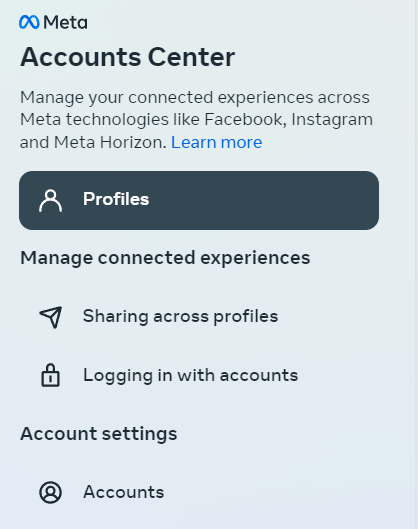The height and width of the screenshot is (529, 418).
Task: Follow the Learn more link
Action: 217,142
